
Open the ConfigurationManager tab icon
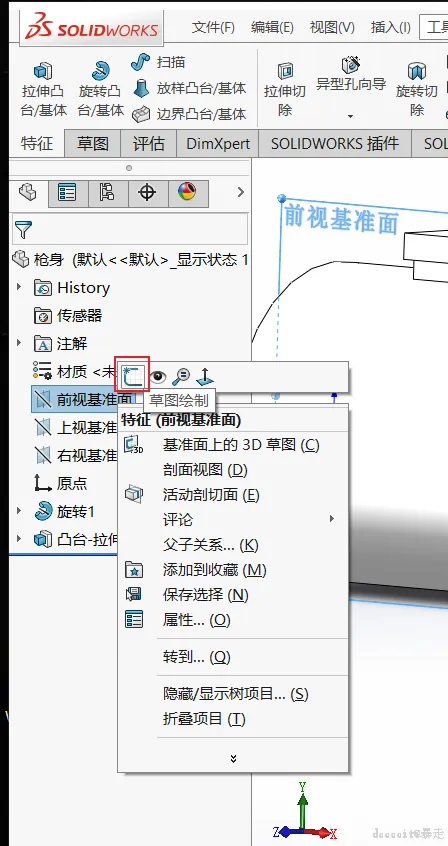tap(107, 193)
